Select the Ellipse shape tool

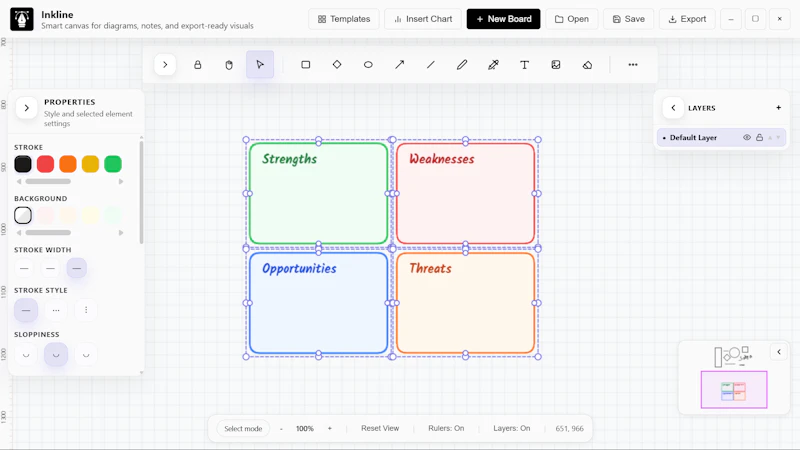point(368,65)
